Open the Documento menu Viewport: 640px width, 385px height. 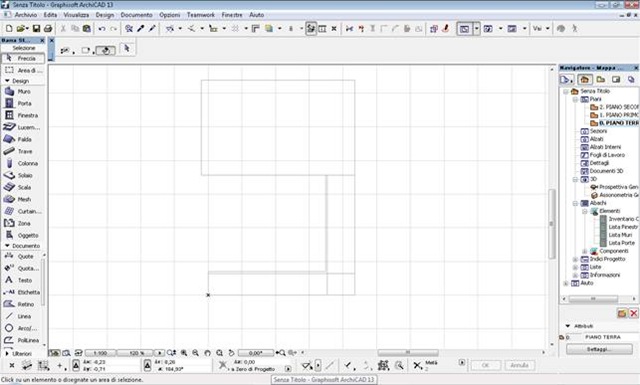[136, 15]
